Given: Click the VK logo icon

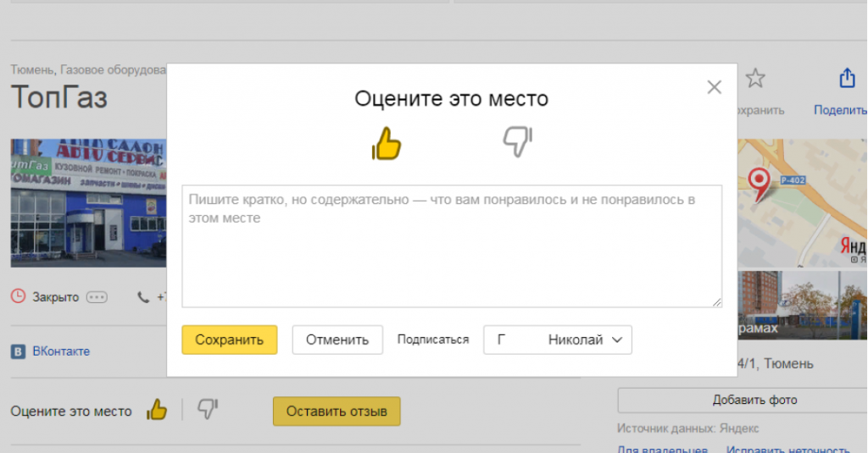Looking at the screenshot, I should click(19, 351).
